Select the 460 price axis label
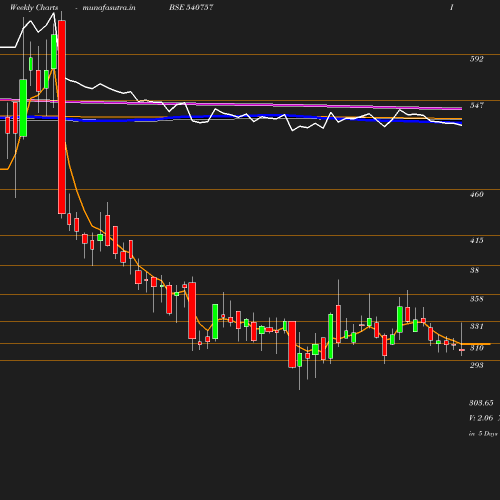 click(x=476, y=194)
